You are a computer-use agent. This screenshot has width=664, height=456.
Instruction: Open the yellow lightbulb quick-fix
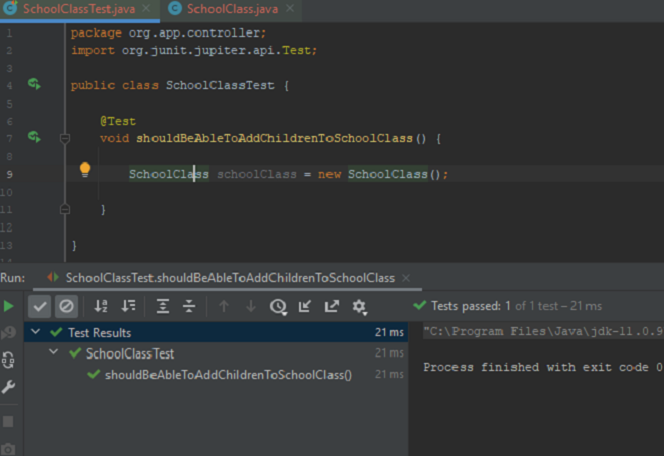click(x=85, y=170)
